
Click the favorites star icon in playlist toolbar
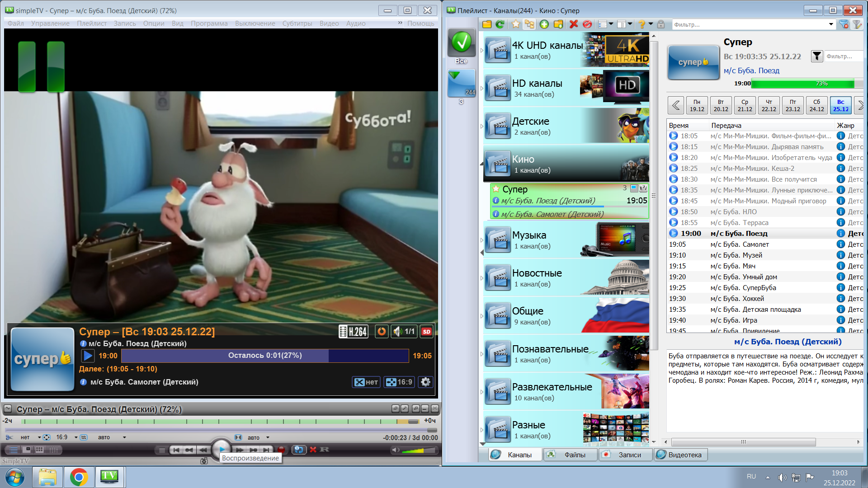coord(516,24)
